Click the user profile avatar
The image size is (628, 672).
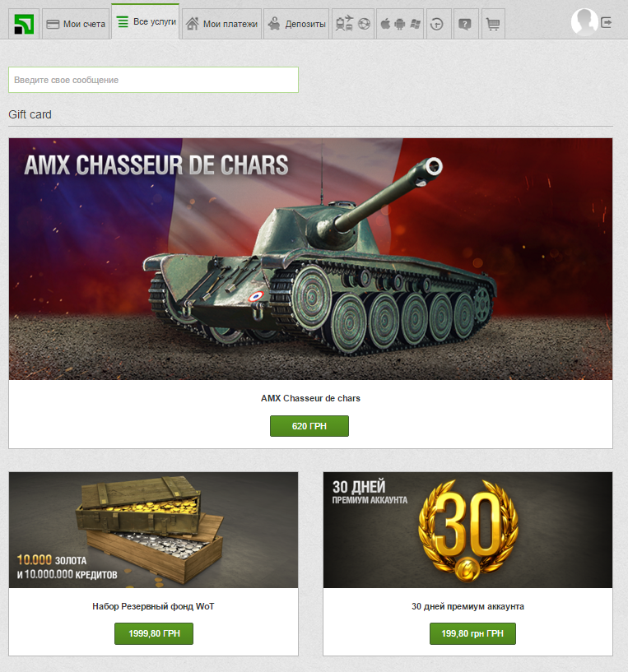click(x=584, y=22)
